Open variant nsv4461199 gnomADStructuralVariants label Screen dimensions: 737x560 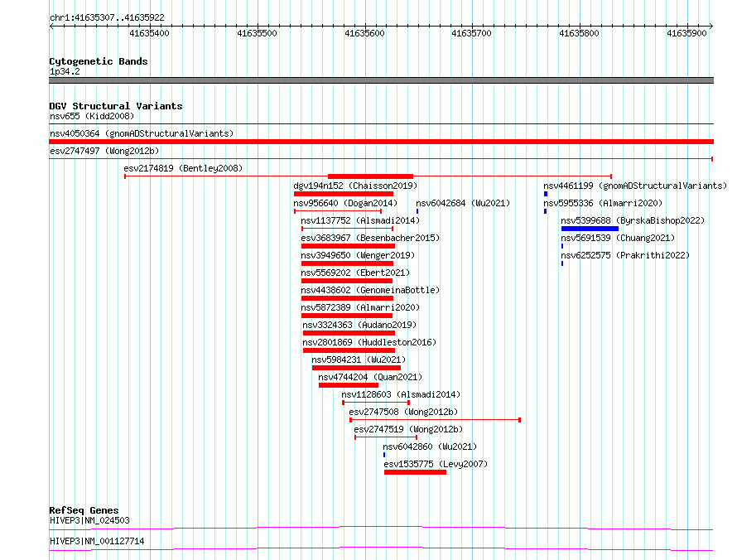click(x=635, y=186)
